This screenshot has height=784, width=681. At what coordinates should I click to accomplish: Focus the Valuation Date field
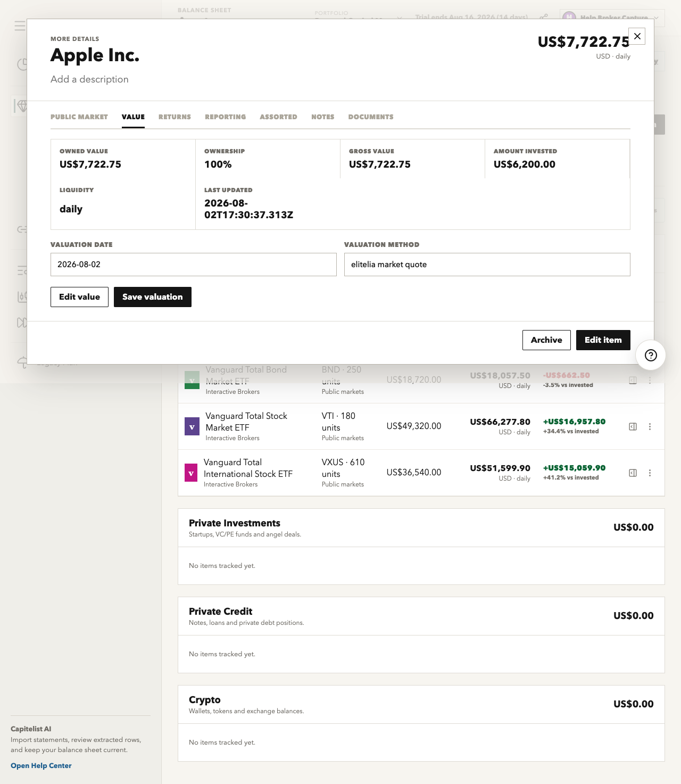point(194,265)
